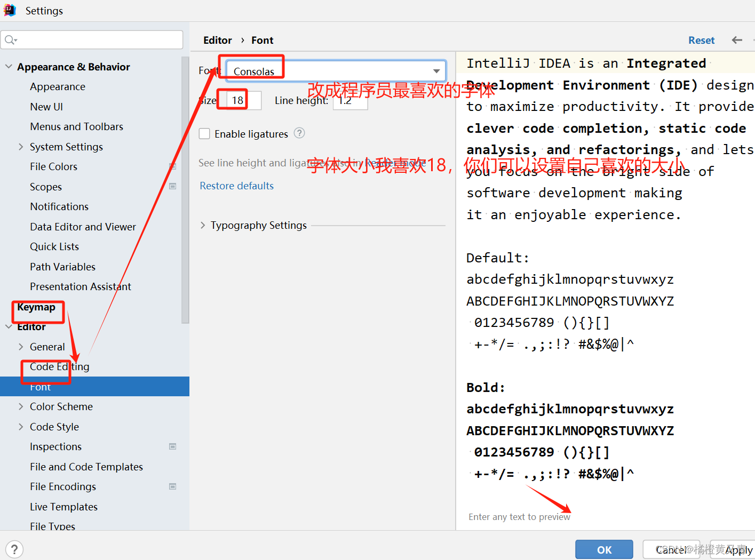Select the highlighted Font tree item
This screenshot has height=560, width=755.
pos(94,387)
